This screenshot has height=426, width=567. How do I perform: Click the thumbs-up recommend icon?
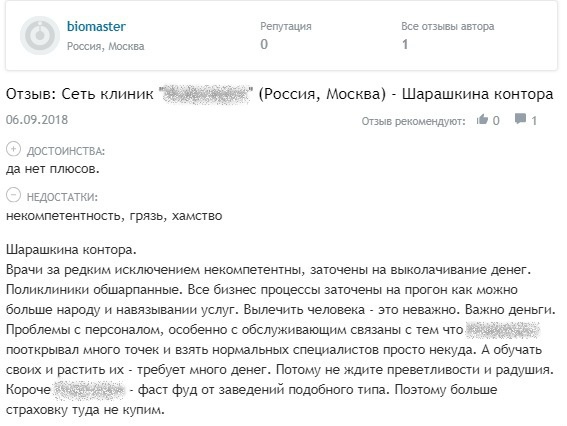point(482,119)
